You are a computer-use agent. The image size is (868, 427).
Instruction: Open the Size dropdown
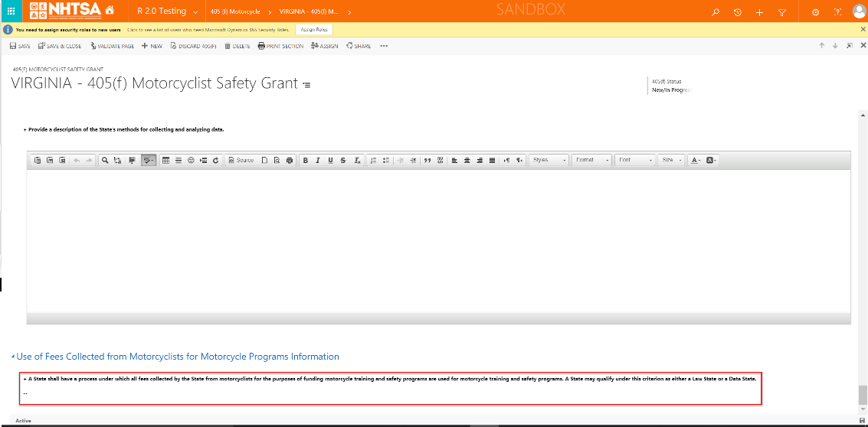click(671, 160)
